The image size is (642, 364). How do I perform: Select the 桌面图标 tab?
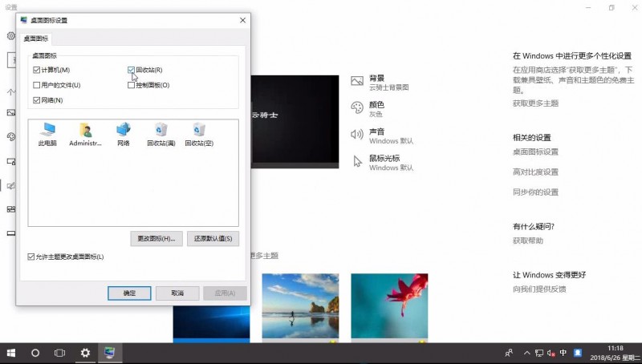click(x=35, y=38)
